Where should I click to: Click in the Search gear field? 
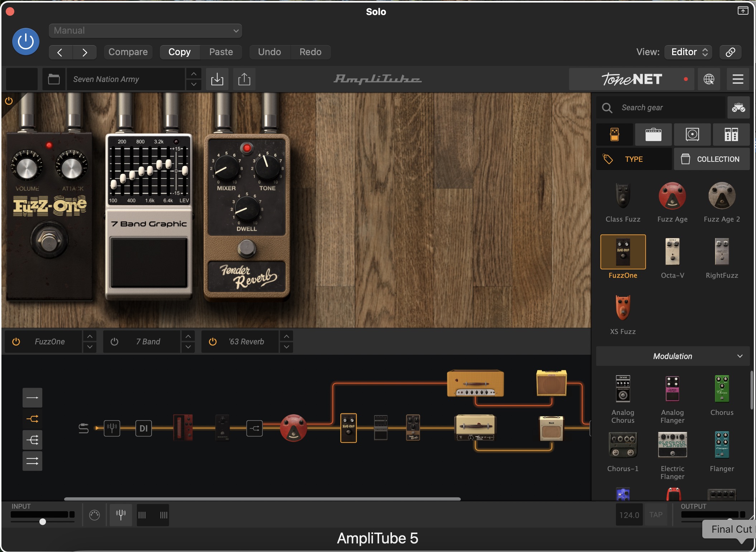pos(661,107)
